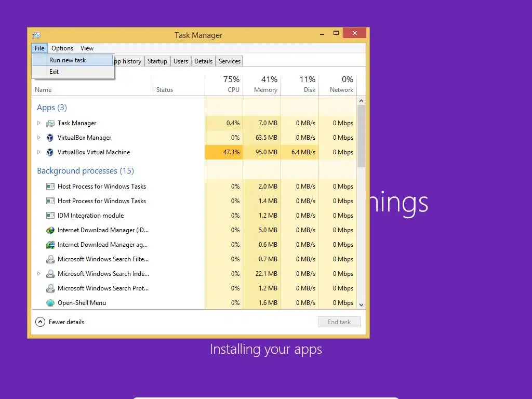Screen dimensions: 532x399
Task: Open the File menu
Action: (39, 48)
